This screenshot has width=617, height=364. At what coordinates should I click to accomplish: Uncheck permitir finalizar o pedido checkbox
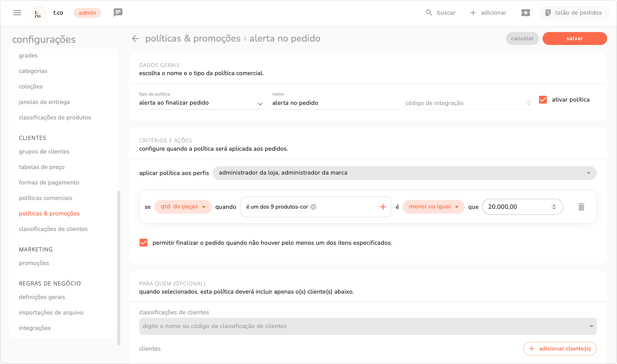pos(143,243)
